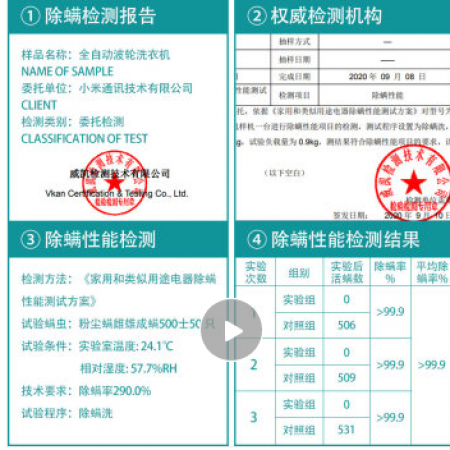Click the 平均除螨率 >99.9 value

[432, 365]
